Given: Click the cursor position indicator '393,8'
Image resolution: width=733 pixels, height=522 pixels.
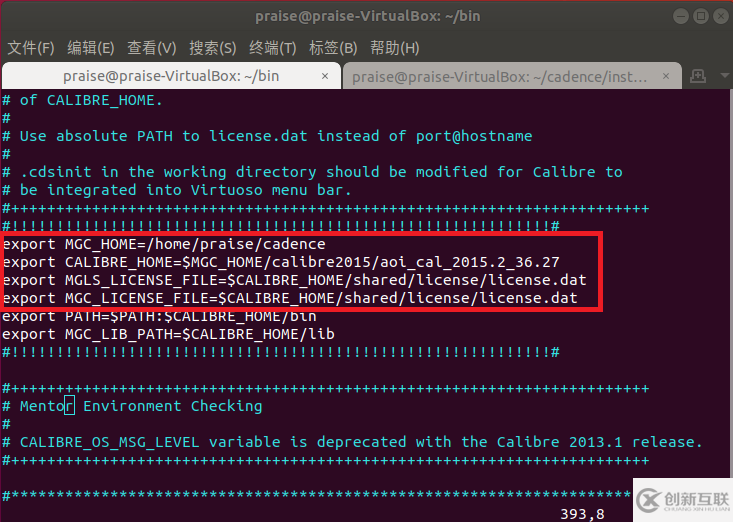Looking at the screenshot, I should (582, 514).
